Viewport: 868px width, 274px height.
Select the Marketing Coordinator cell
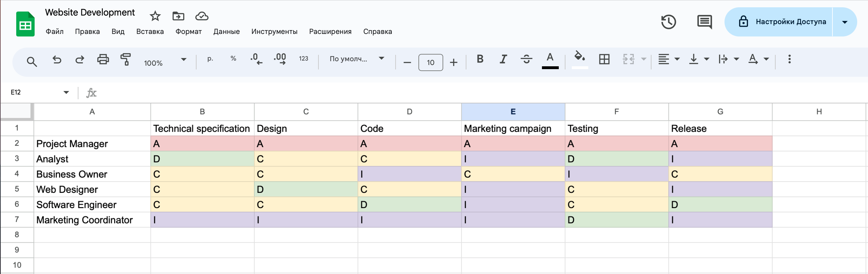92,220
